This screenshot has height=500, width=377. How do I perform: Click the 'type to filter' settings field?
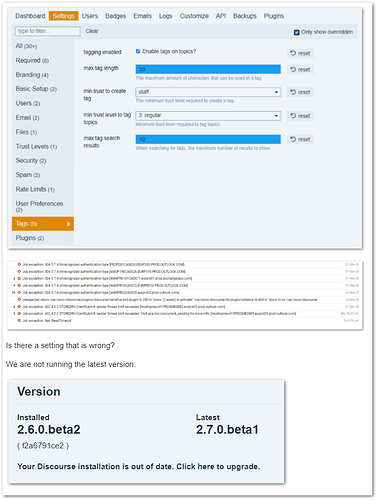pos(48,31)
